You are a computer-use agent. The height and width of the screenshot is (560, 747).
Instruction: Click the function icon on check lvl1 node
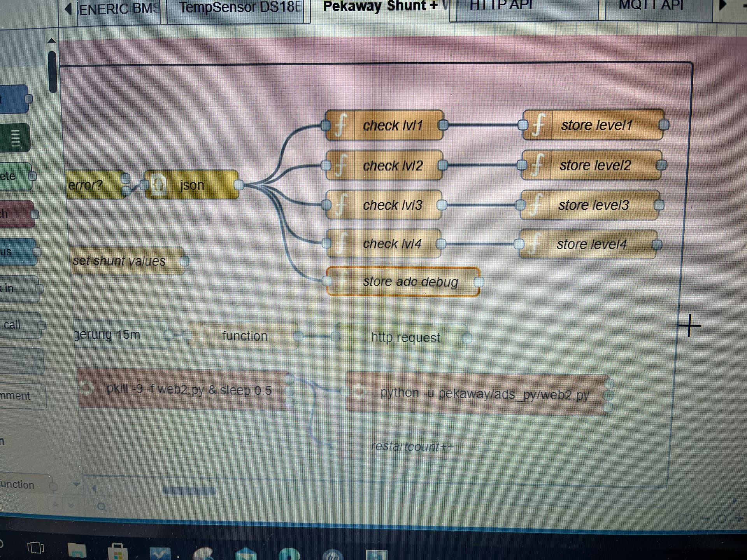340,125
